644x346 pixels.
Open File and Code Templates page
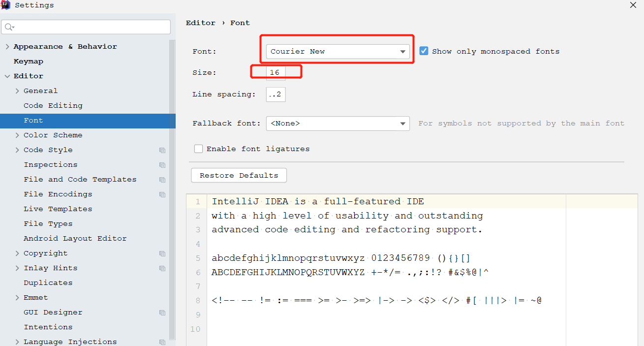80,180
